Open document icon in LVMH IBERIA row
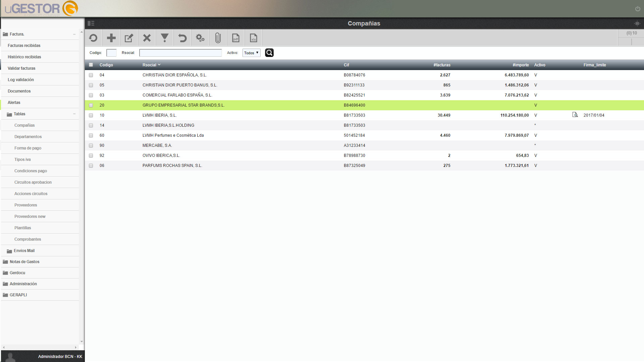 point(575,115)
